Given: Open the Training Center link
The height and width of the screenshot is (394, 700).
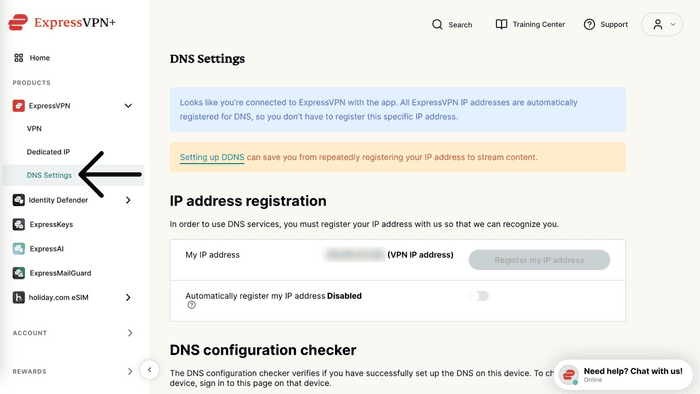Looking at the screenshot, I should [538, 24].
